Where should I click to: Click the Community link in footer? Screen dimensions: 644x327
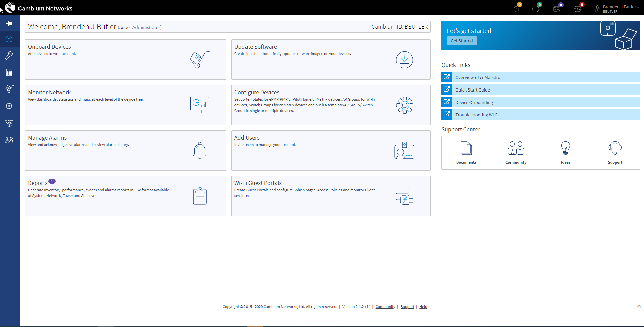385,307
